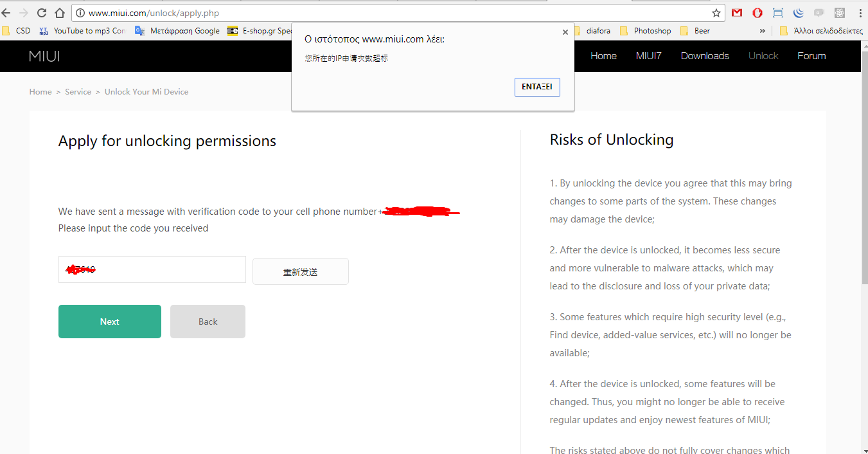View site info icon in address bar
868x454 pixels.
tap(80, 13)
